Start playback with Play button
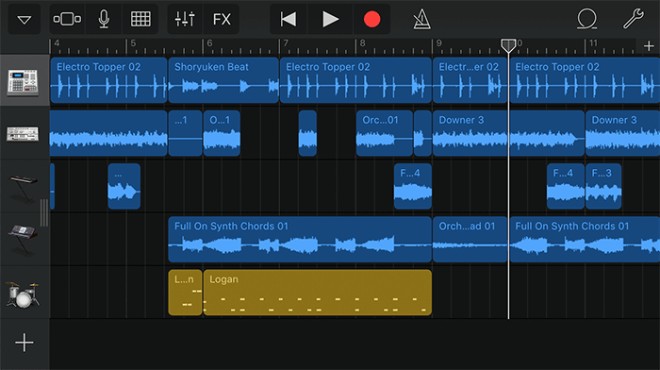The image size is (660, 370). 330,19
